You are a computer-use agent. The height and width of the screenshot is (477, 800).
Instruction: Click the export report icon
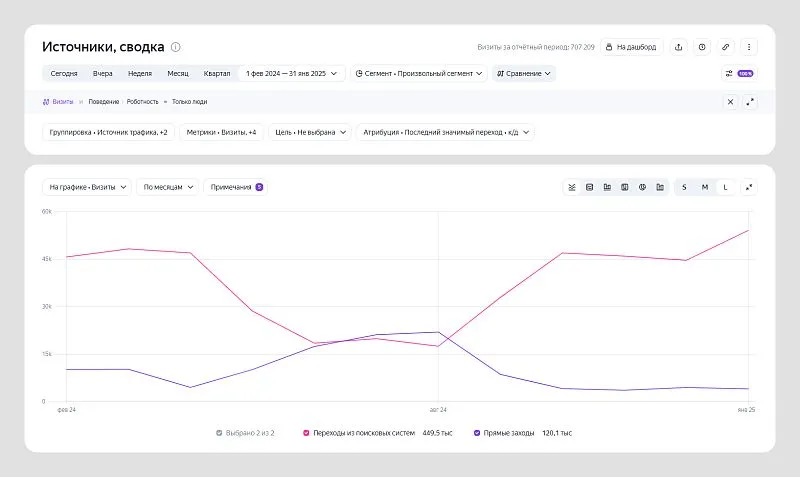coord(679,47)
